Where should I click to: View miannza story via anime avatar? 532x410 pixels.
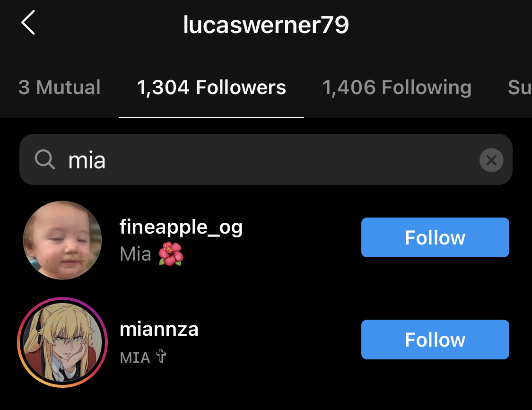pyautogui.click(x=62, y=342)
